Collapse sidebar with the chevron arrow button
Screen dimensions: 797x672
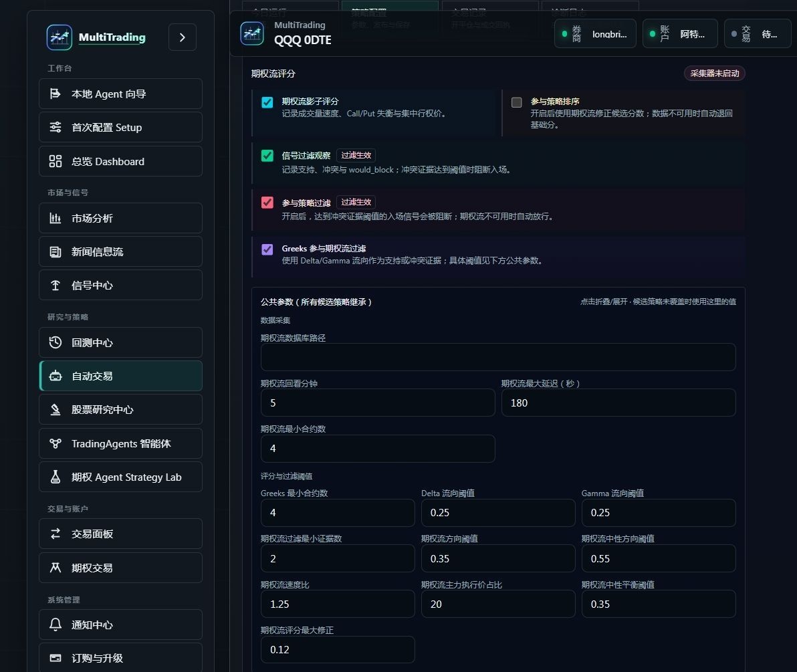183,37
